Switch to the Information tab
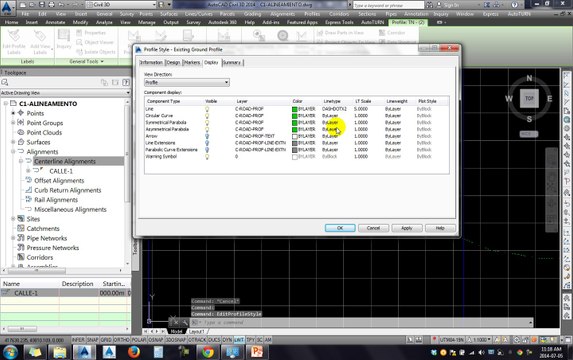Image resolution: width=573 pixels, height=360 pixels. tap(151, 62)
